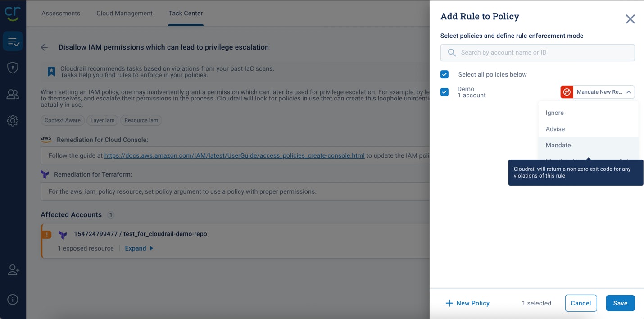Open the Assessments tab
Viewport: 644px width, 319px height.
[61, 13]
